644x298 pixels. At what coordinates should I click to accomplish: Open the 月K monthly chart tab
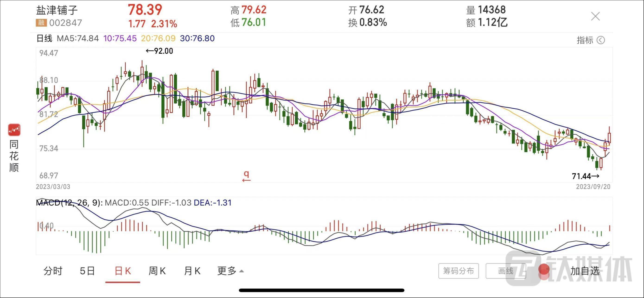pyautogui.click(x=192, y=271)
